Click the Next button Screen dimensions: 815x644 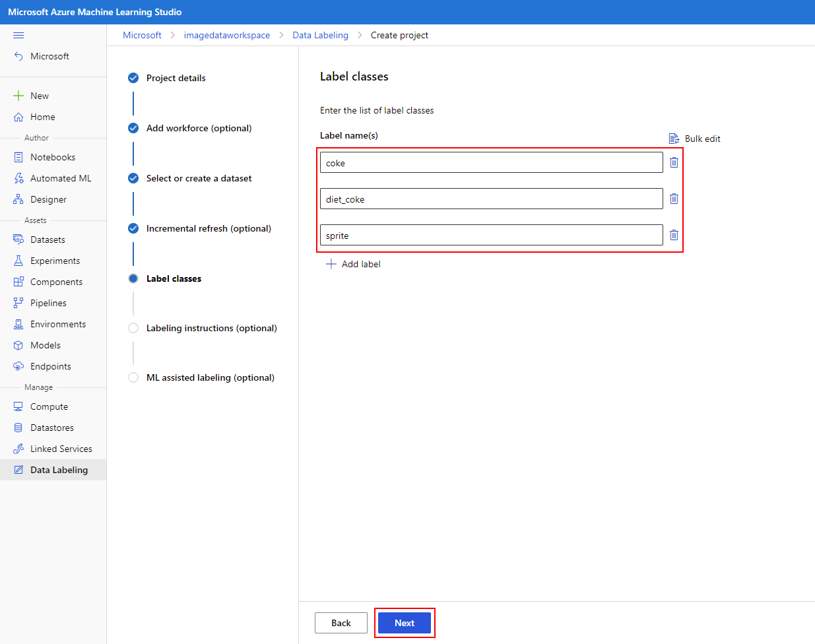pyautogui.click(x=405, y=623)
